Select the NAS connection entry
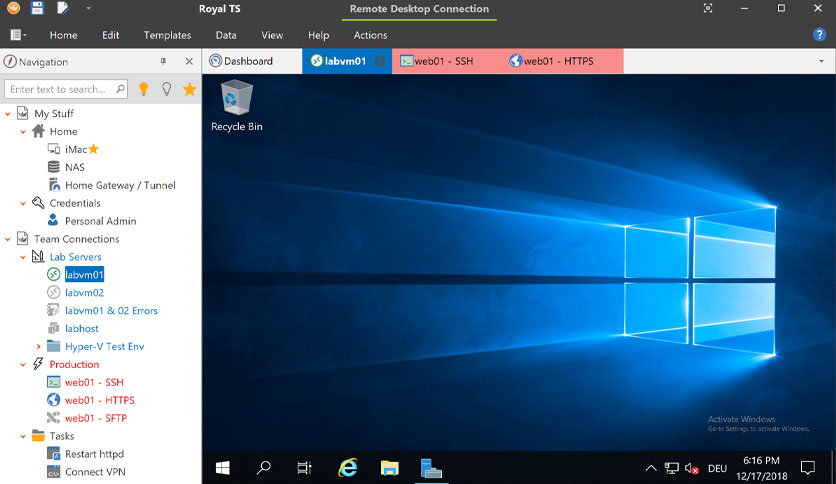 pyautogui.click(x=75, y=167)
